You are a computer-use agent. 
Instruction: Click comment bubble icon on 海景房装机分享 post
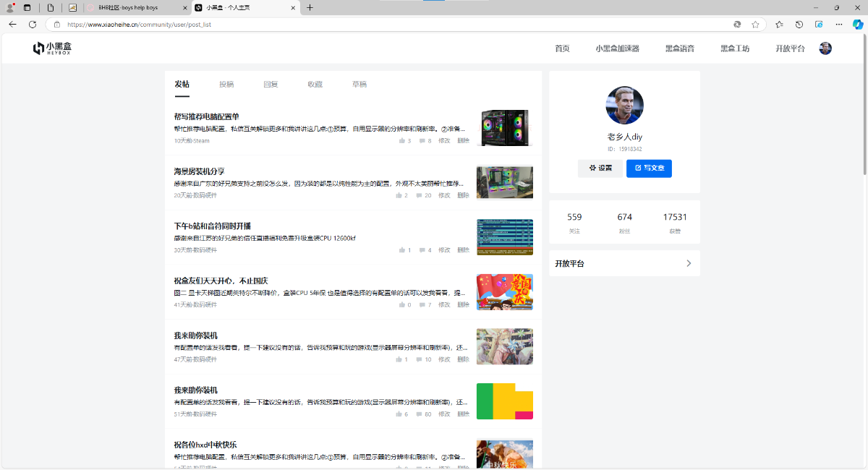[419, 195]
